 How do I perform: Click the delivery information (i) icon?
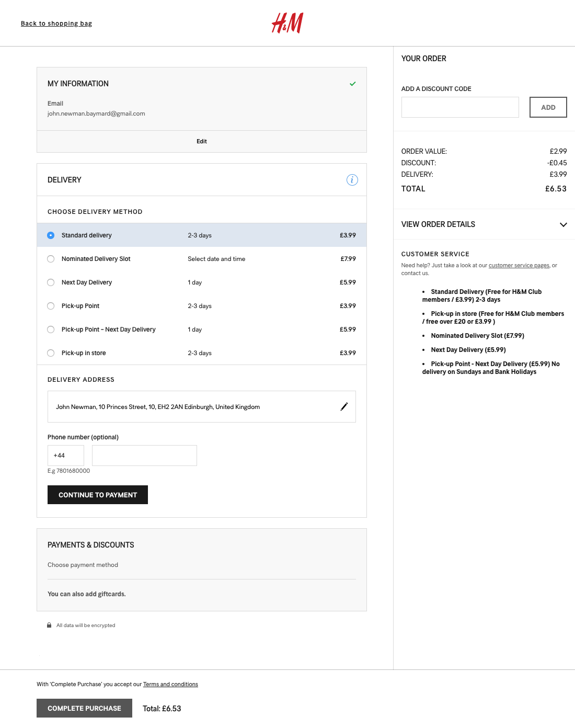click(x=352, y=180)
